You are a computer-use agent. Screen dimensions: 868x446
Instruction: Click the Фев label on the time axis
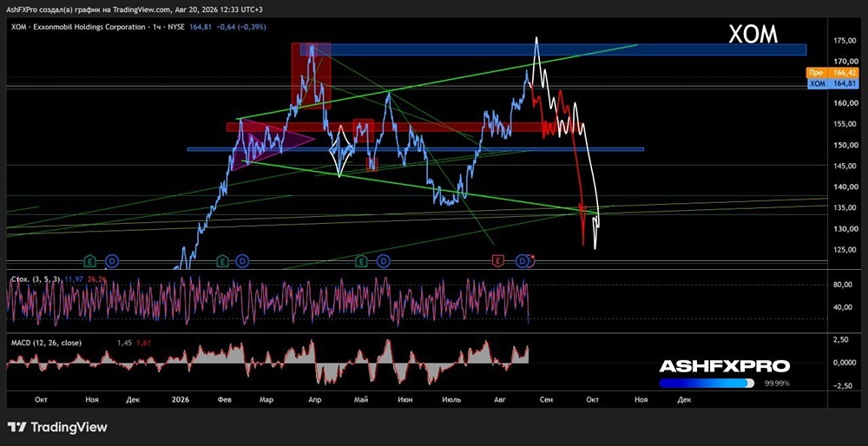pyautogui.click(x=224, y=398)
